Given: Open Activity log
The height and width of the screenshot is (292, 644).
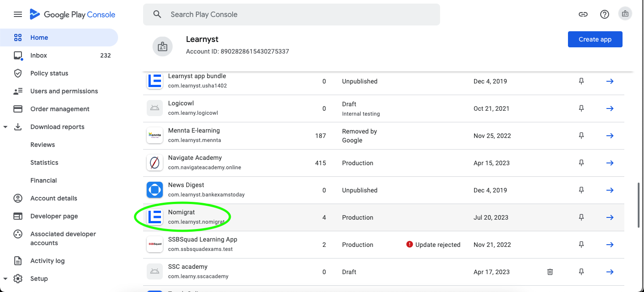Looking at the screenshot, I should 59,261.
